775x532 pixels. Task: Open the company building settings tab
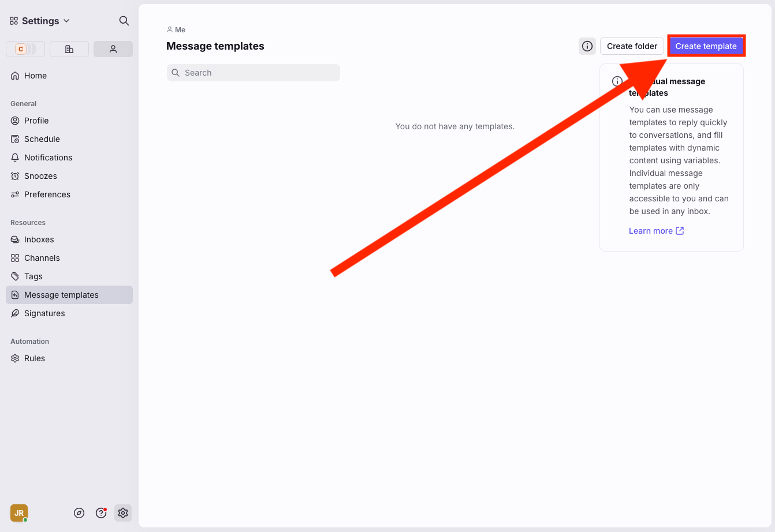point(69,49)
